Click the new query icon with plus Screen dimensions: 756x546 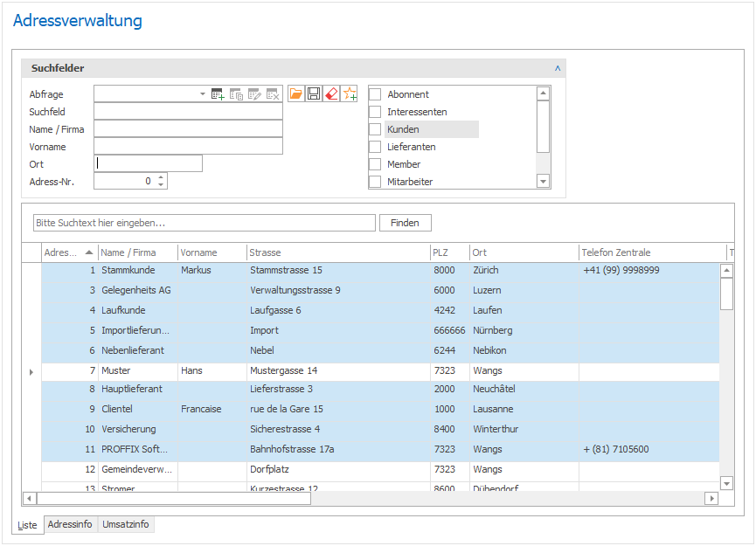(x=218, y=94)
